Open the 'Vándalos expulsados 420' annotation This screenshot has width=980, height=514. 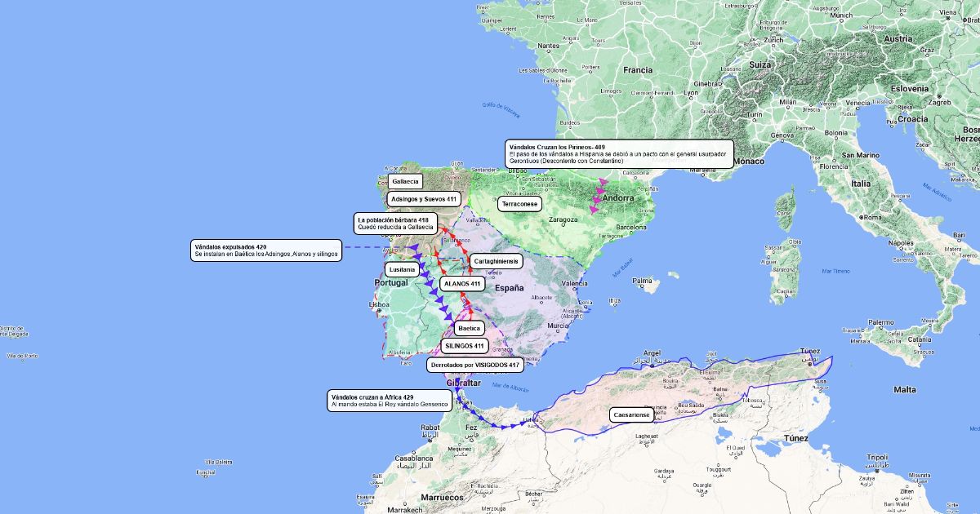(267, 251)
